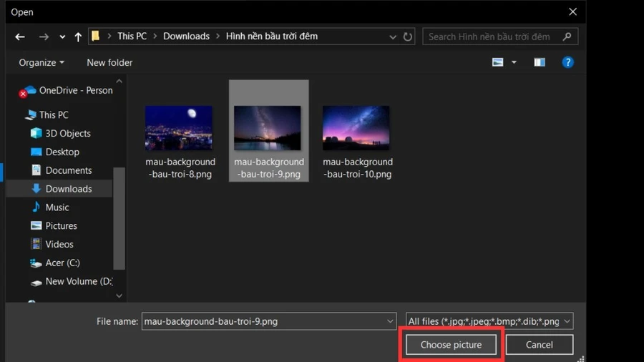Image resolution: width=644 pixels, height=362 pixels.
Task: Click the sidebar scroll up arrow
Action: pyautogui.click(x=119, y=82)
